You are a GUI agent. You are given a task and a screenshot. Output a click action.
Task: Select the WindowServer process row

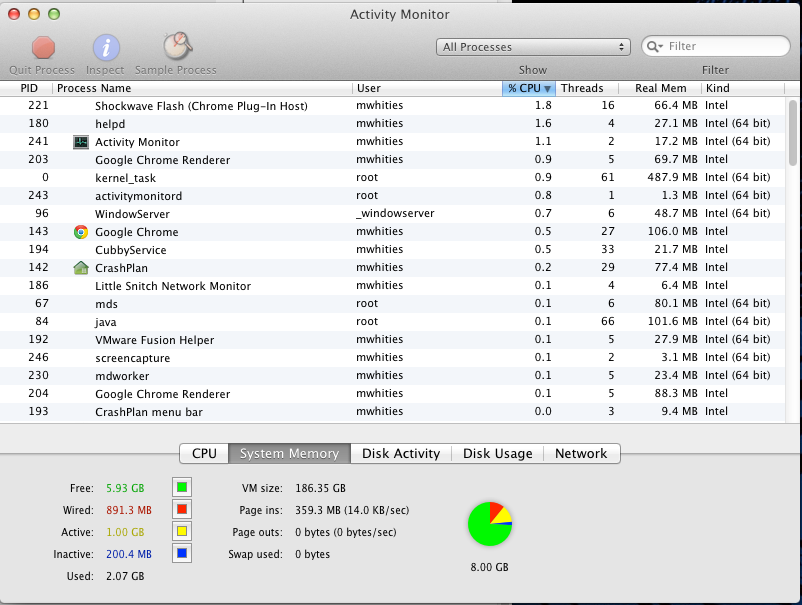[x=392, y=214]
